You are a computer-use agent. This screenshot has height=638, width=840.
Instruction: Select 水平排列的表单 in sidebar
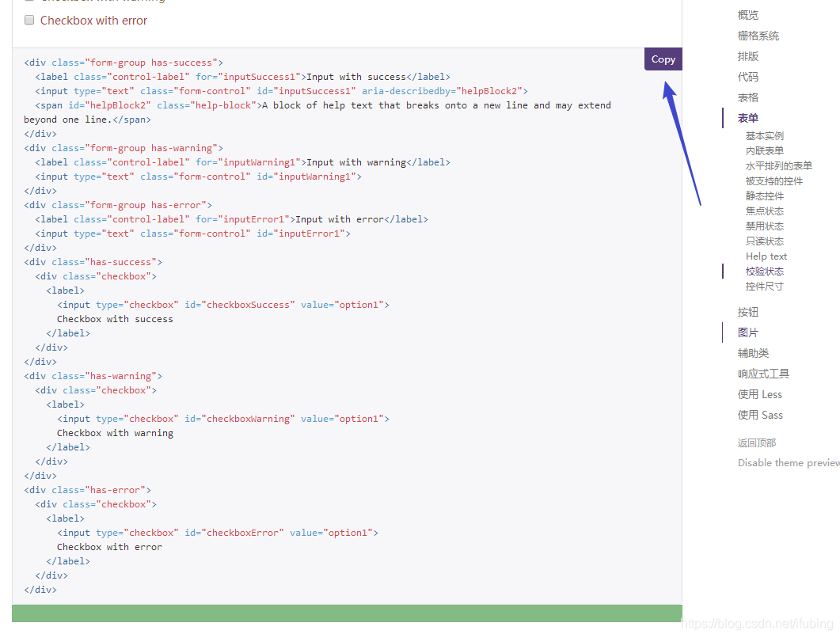tap(779, 166)
